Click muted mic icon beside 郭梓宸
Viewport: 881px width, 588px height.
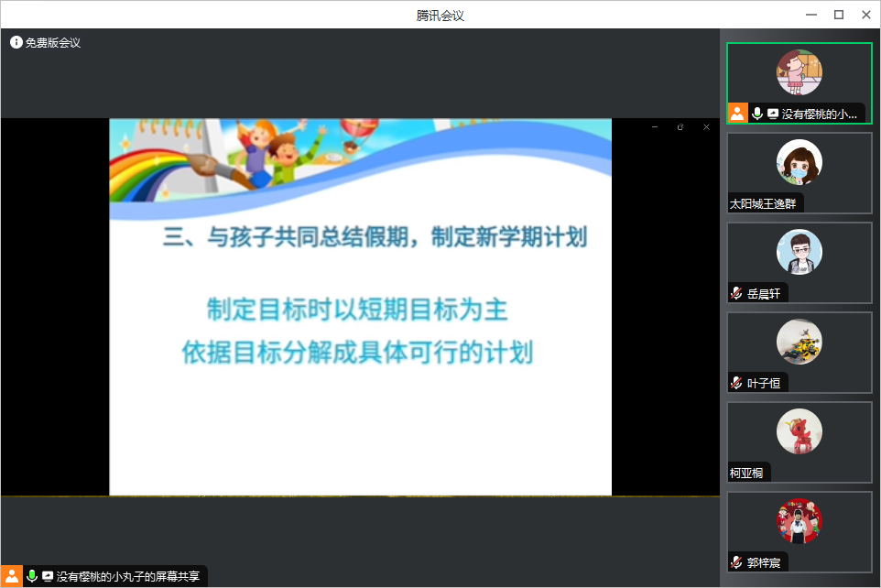[x=736, y=562]
